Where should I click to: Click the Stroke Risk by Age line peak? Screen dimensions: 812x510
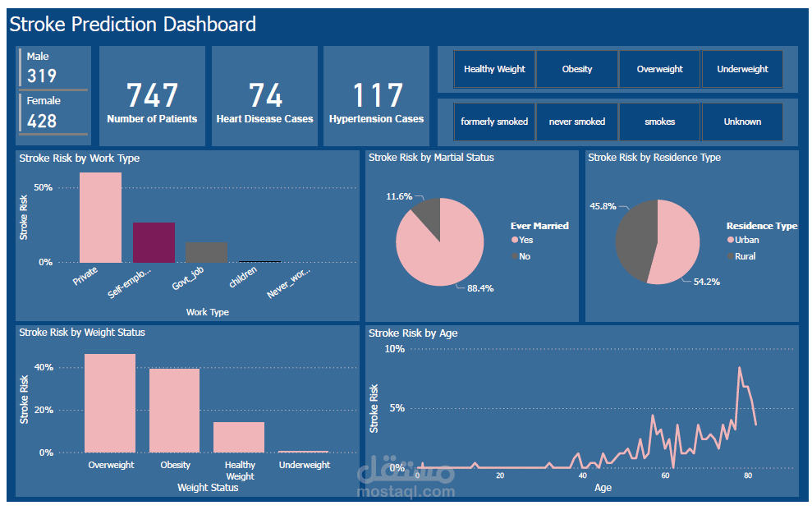tap(739, 368)
